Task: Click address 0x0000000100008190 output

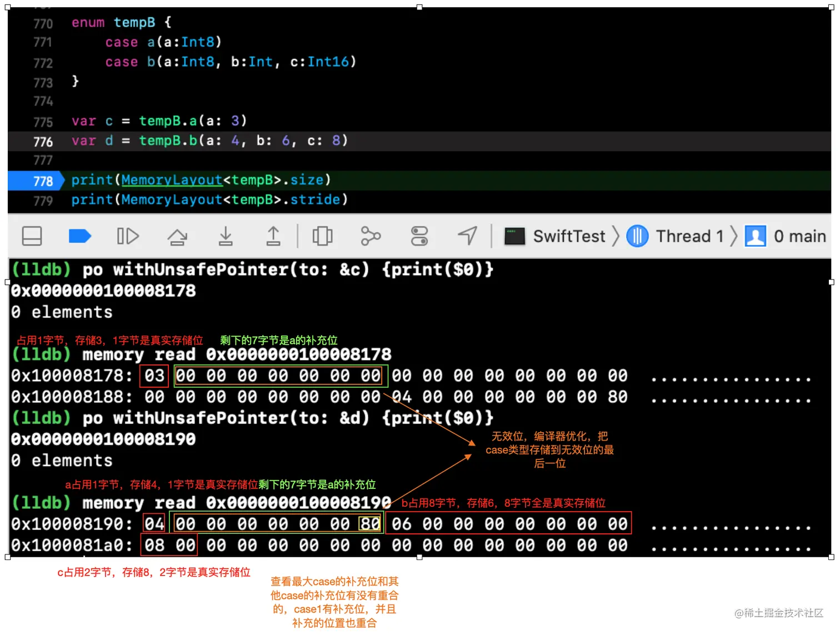Action: pos(104,439)
